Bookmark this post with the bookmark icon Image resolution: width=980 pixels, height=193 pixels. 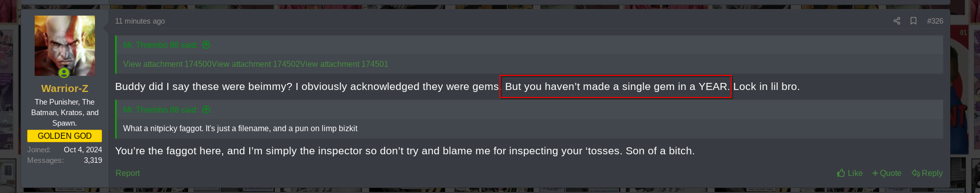point(914,21)
